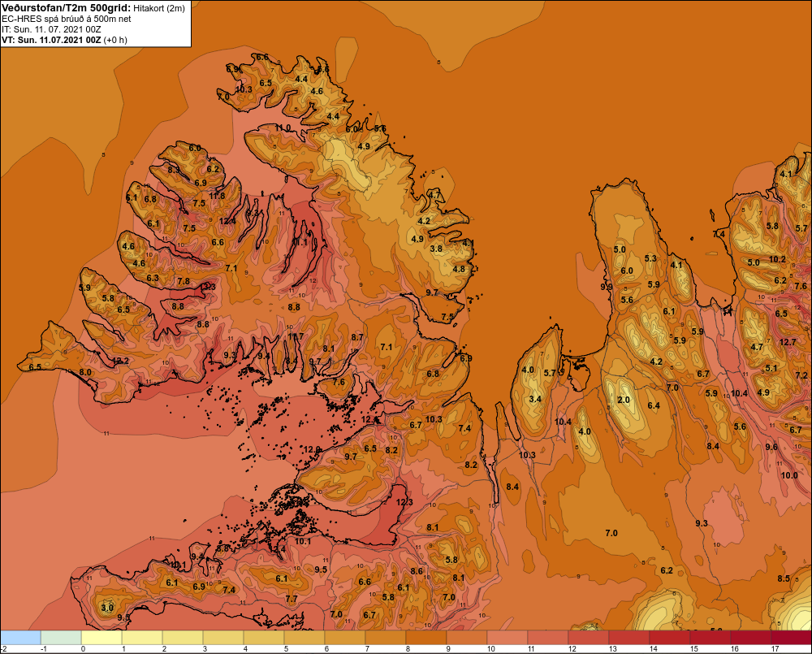The height and width of the screenshot is (654, 812).
Task: Click the 12.2 temperature value
Action: pyautogui.click(x=120, y=361)
